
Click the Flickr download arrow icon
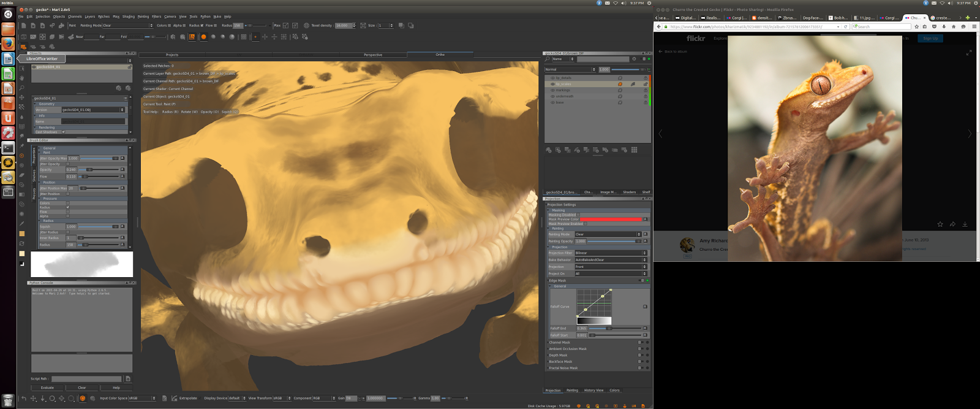click(965, 224)
